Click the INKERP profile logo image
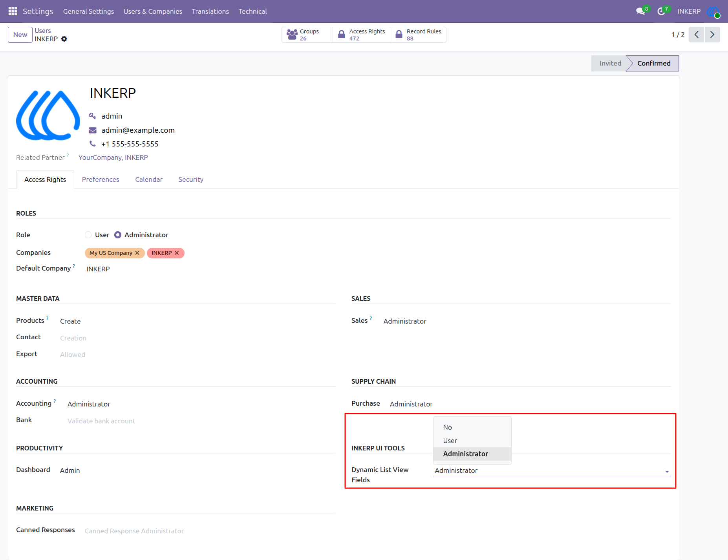The image size is (728, 560). coord(48,115)
